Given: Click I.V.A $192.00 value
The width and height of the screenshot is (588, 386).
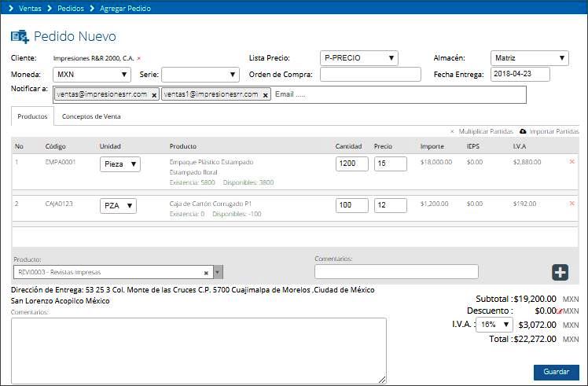Looking at the screenshot, I should (x=524, y=204).
